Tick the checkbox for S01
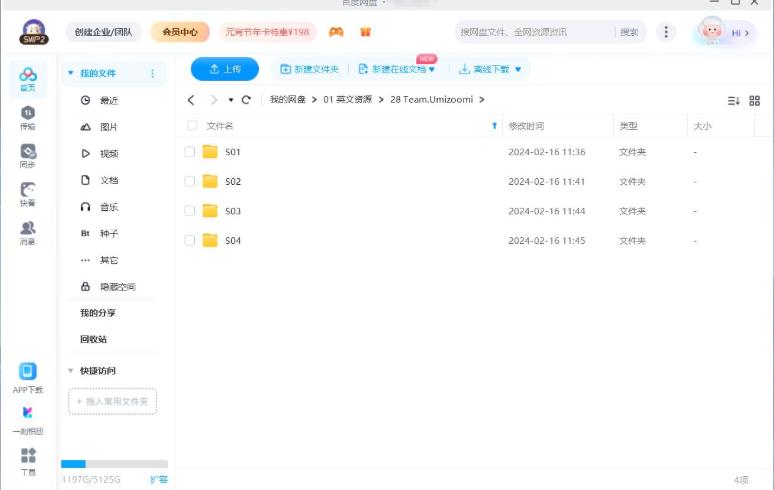Viewport: 774px width, 490px height. point(190,151)
